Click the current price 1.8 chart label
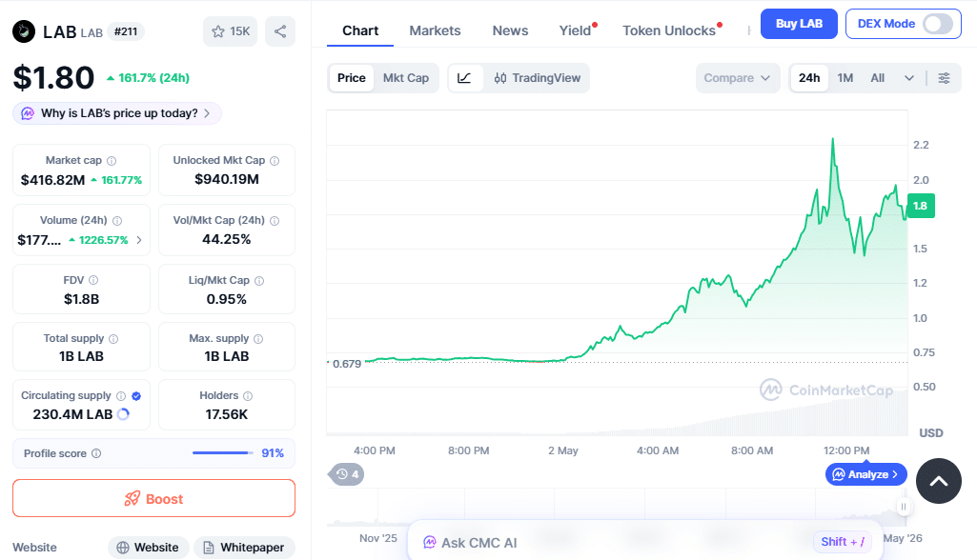Screen dimensions: 977x560 pos(921,206)
